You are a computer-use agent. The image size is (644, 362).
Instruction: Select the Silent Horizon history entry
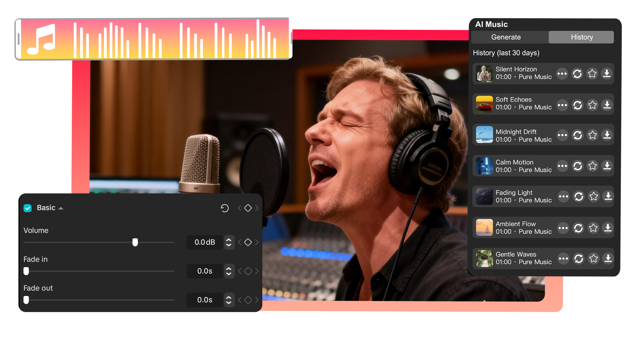pyautogui.click(x=523, y=73)
